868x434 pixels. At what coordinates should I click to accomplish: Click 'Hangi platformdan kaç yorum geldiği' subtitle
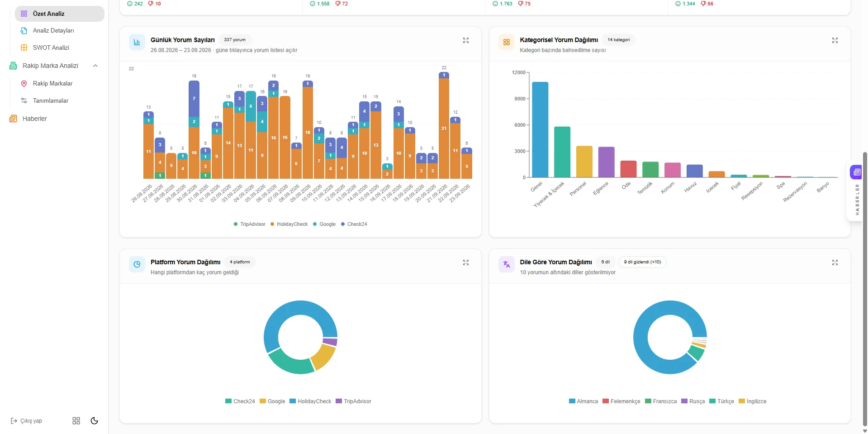click(x=194, y=272)
